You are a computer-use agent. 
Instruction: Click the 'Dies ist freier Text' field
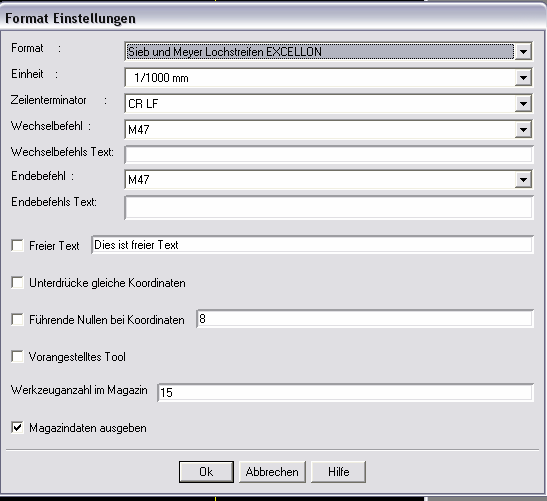coord(312,245)
